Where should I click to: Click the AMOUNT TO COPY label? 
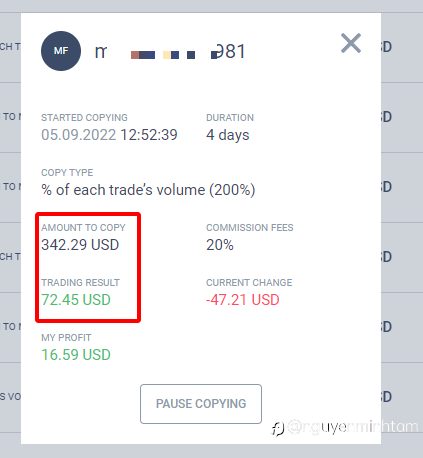(83, 228)
